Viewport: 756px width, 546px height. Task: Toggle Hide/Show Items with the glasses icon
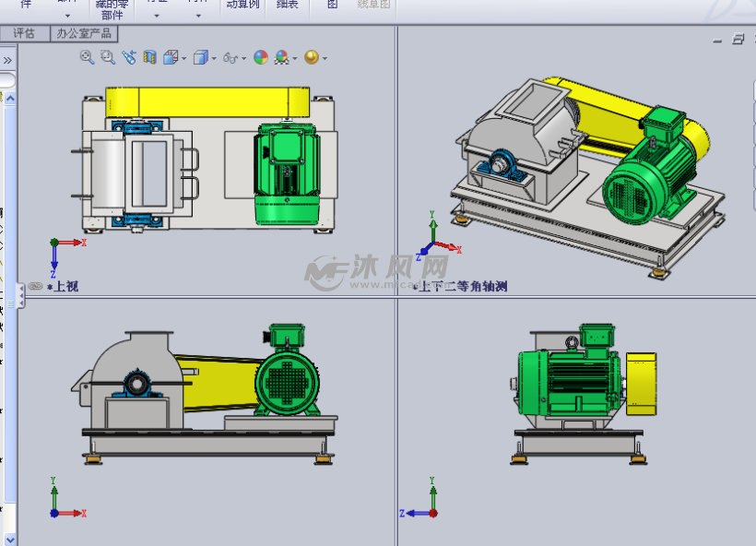[x=230, y=56]
